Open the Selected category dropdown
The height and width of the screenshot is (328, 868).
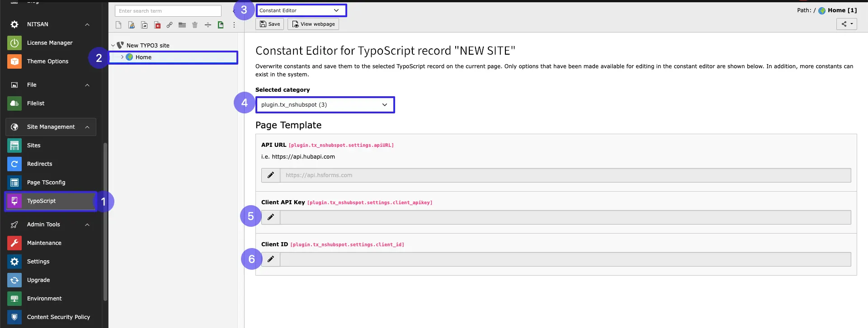point(325,105)
